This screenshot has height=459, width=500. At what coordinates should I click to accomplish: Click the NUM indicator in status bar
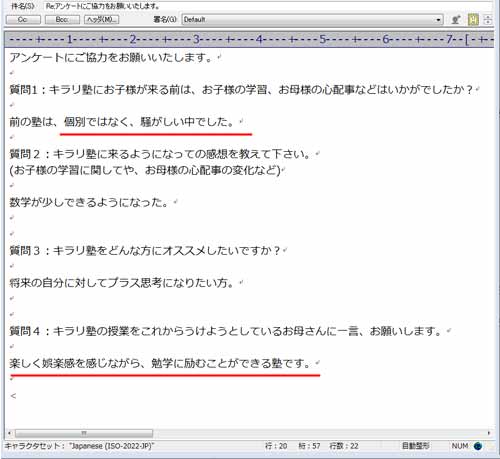click(x=460, y=446)
